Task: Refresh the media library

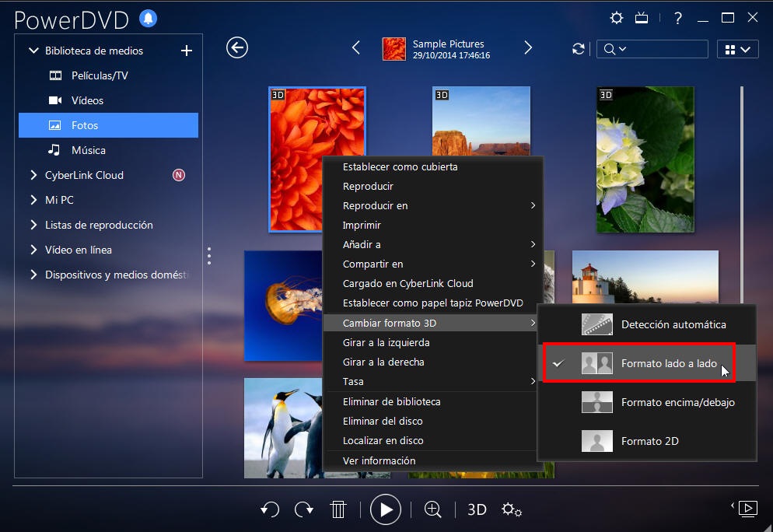Action: (579, 49)
